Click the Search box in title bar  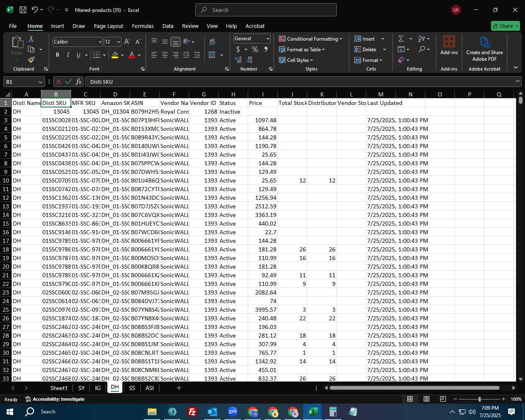(x=266, y=10)
